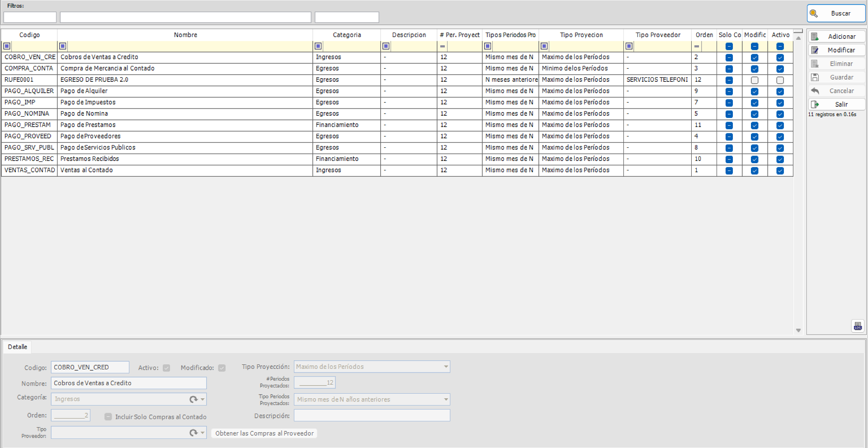The width and height of the screenshot is (868, 448).
Task: Open the Tipo Proyección dropdown
Action: (x=445, y=367)
